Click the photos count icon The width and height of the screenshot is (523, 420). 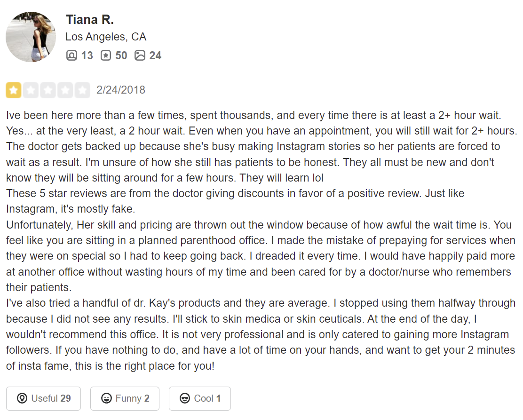(x=140, y=55)
